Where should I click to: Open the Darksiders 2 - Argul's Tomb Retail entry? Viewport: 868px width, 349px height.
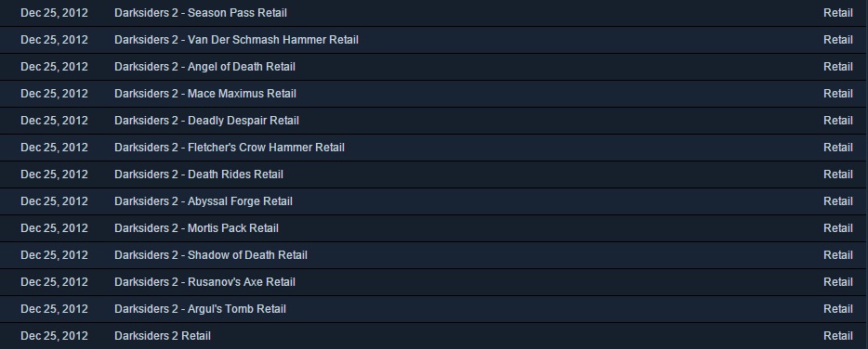point(201,309)
